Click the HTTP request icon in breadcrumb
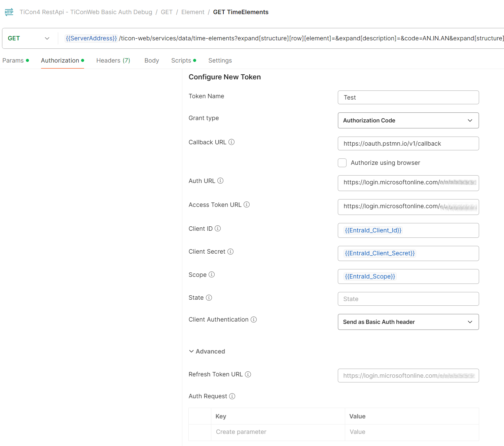Image resolution: width=504 pixels, height=446 pixels. [x=9, y=12]
